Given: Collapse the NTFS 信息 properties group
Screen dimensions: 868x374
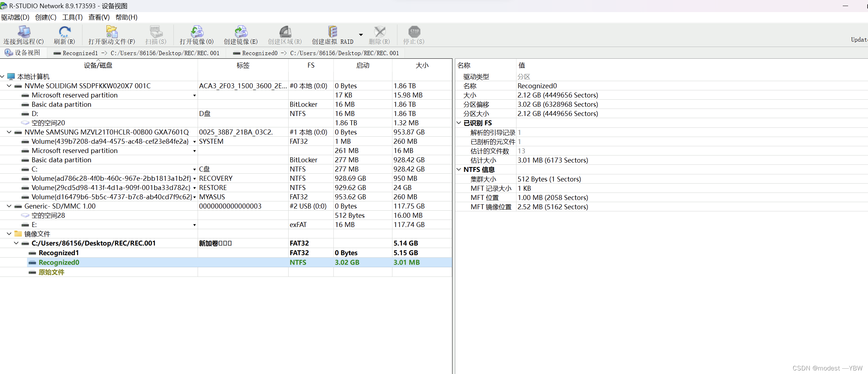Looking at the screenshot, I should 459,169.
